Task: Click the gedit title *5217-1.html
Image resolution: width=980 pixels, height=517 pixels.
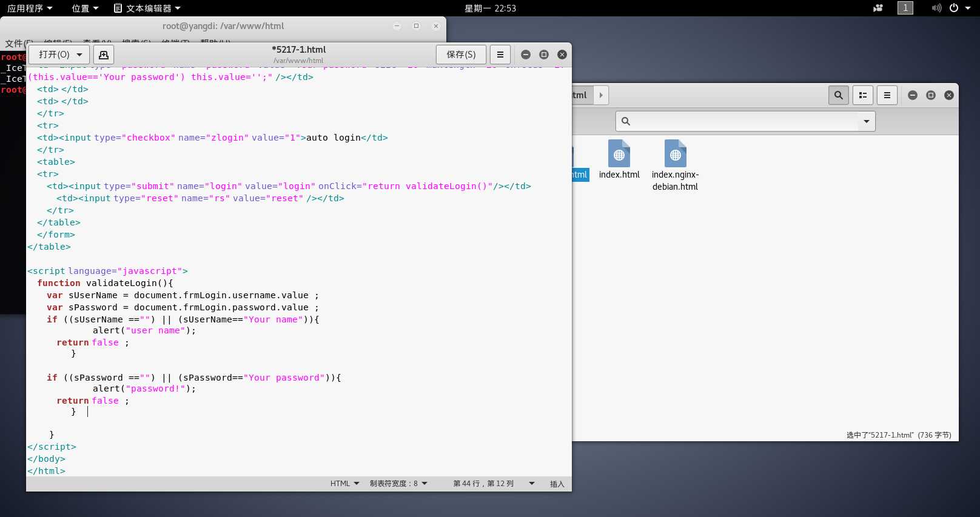Action: tap(298, 50)
